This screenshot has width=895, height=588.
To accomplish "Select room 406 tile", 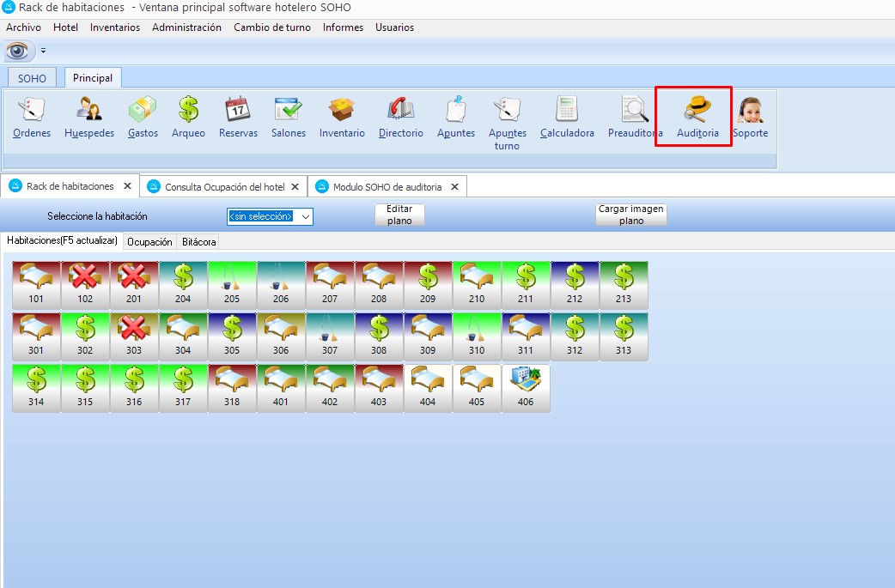I will coord(526,388).
